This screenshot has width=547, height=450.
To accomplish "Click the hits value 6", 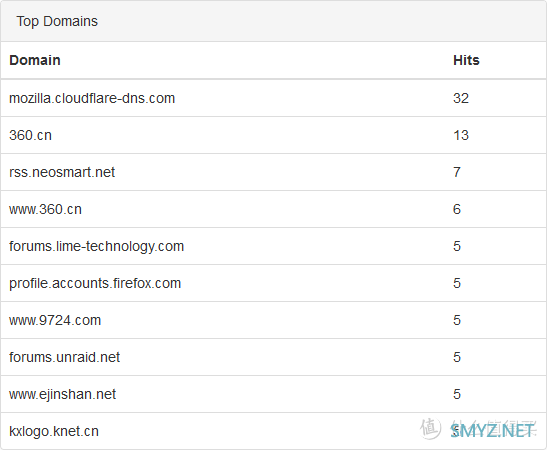I will 457,209.
